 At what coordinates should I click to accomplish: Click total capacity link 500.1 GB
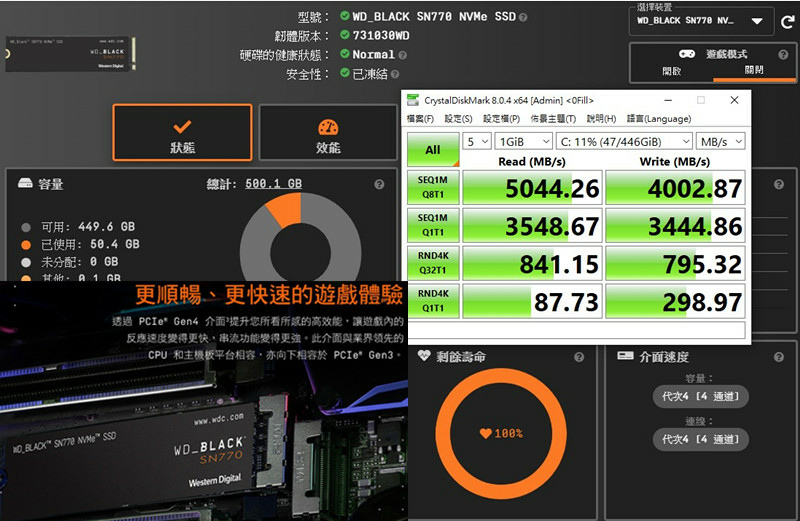tap(273, 183)
